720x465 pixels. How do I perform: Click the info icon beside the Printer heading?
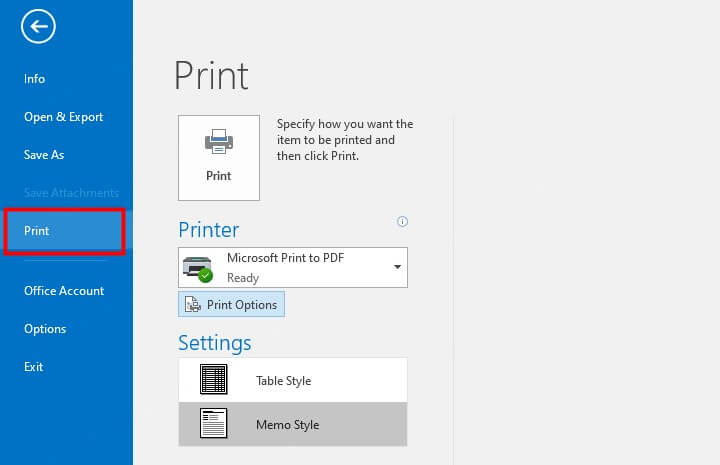(403, 221)
